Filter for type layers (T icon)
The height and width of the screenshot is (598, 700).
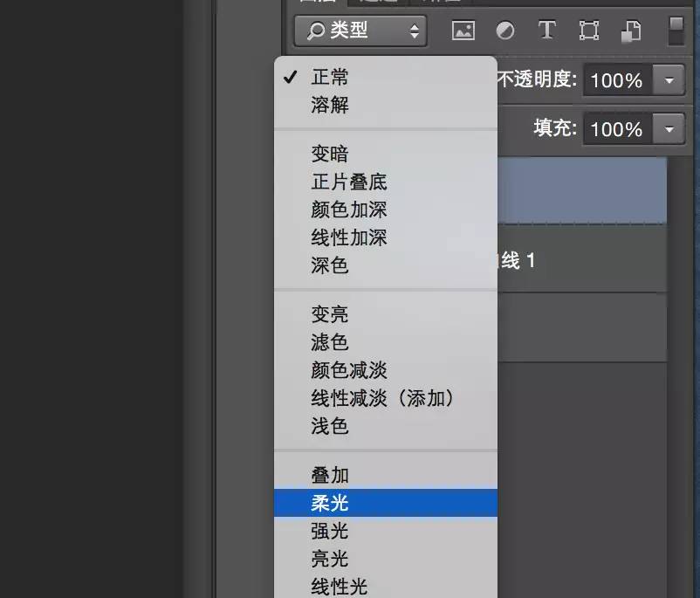point(546,31)
